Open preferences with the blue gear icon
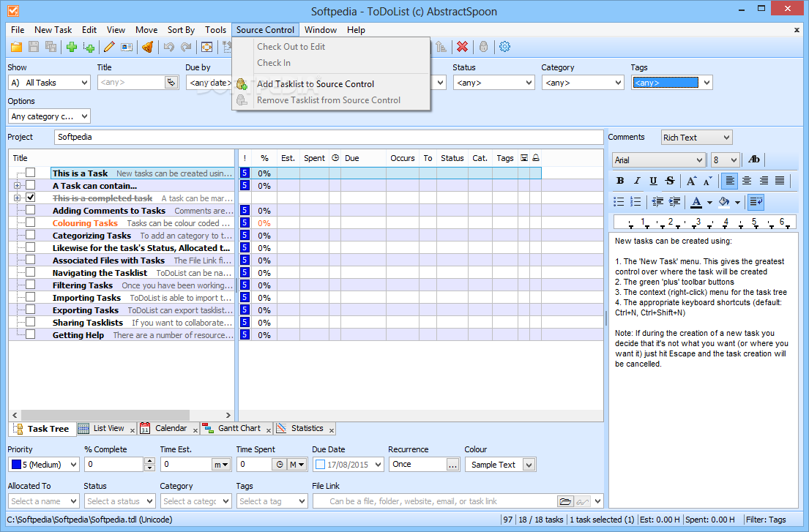Image resolution: width=809 pixels, height=532 pixels. pyautogui.click(x=504, y=47)
